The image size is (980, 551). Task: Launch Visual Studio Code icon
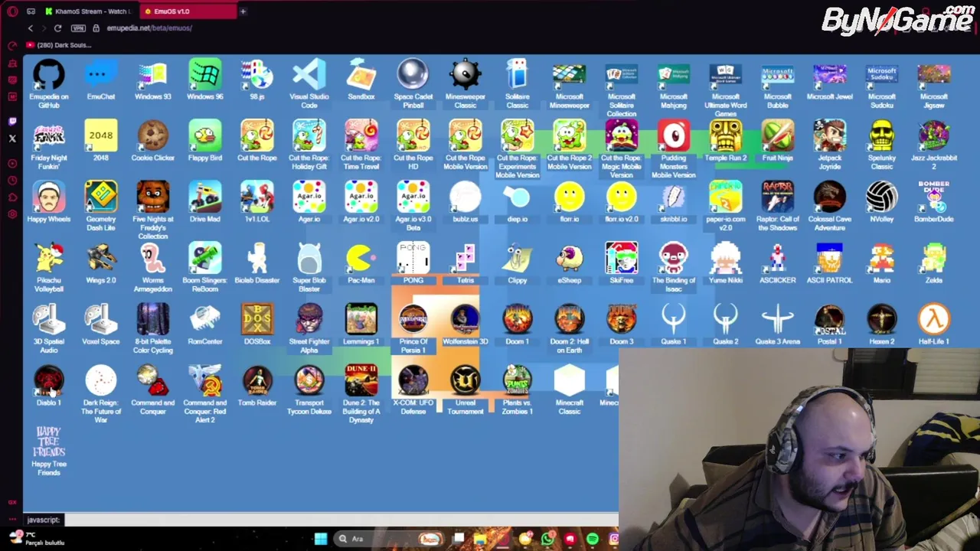(x=309, y=83)
